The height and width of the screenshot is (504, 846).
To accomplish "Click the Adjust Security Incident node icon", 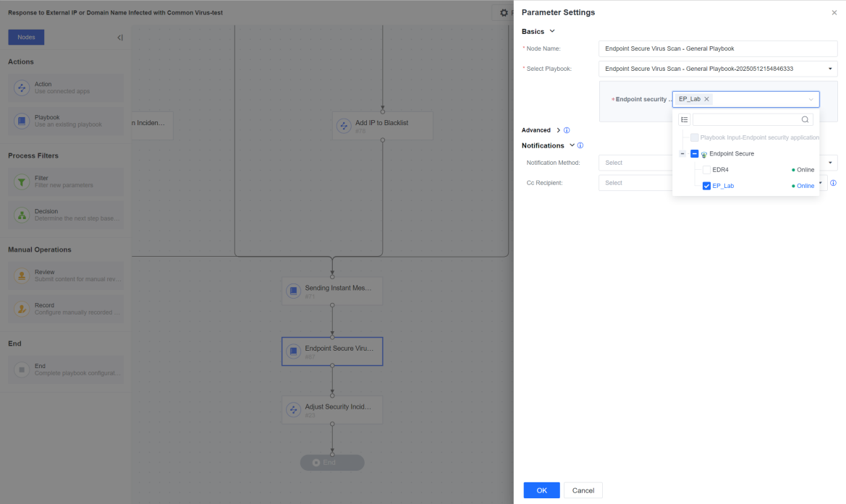I will tap(294, 410).
